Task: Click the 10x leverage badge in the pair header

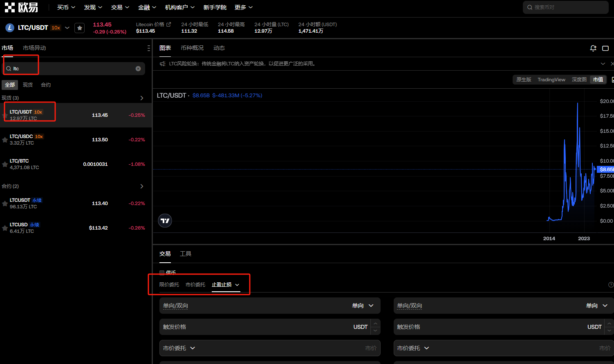Action: pyautogui.click(x=56, y=28)
